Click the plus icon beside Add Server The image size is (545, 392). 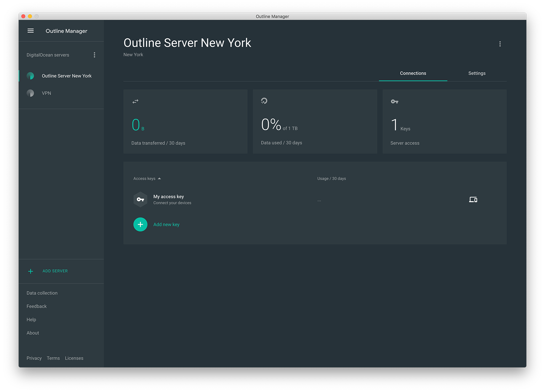(x=31, y=271)
